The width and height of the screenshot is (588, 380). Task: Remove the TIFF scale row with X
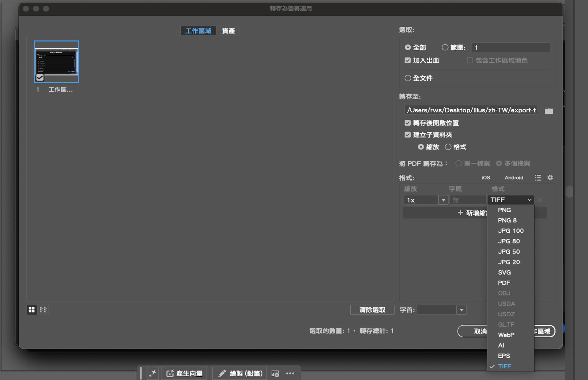click(540, 200)
